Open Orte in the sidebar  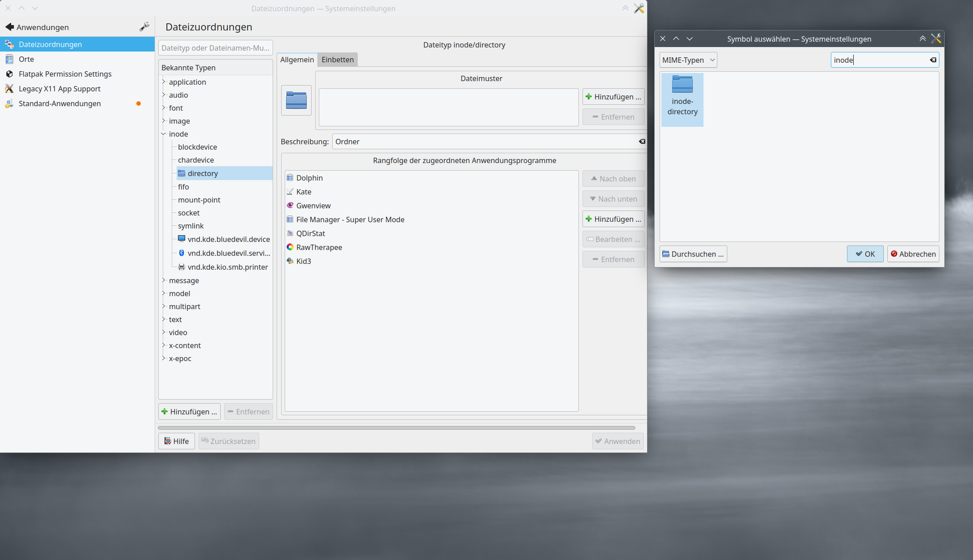tap(77, 59)
